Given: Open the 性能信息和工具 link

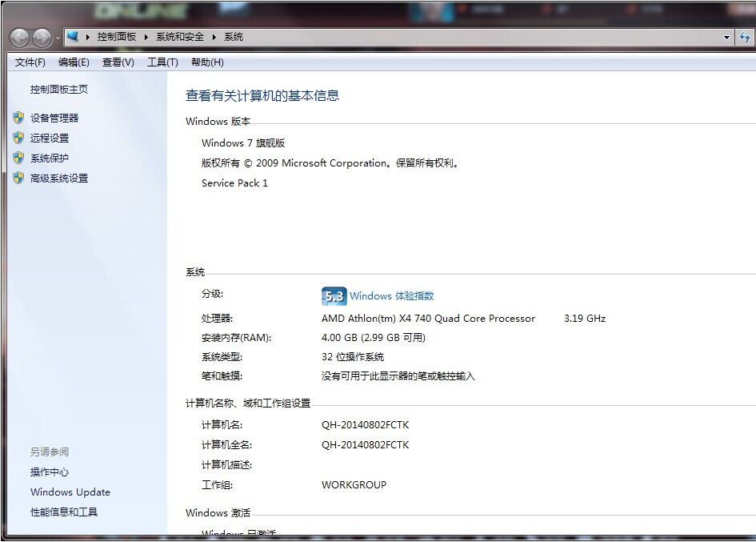Looking at the screenshot, I should [x=64, y=512].
